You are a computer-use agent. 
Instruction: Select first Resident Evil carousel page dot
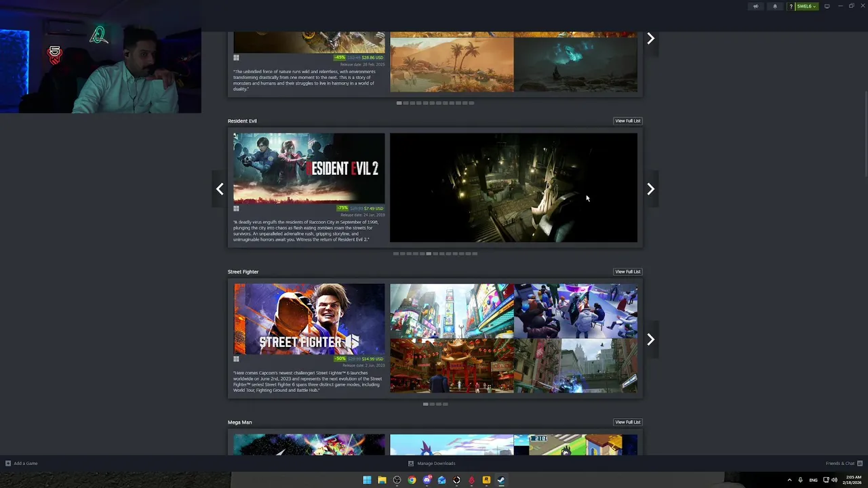click(x=395, y=253)
